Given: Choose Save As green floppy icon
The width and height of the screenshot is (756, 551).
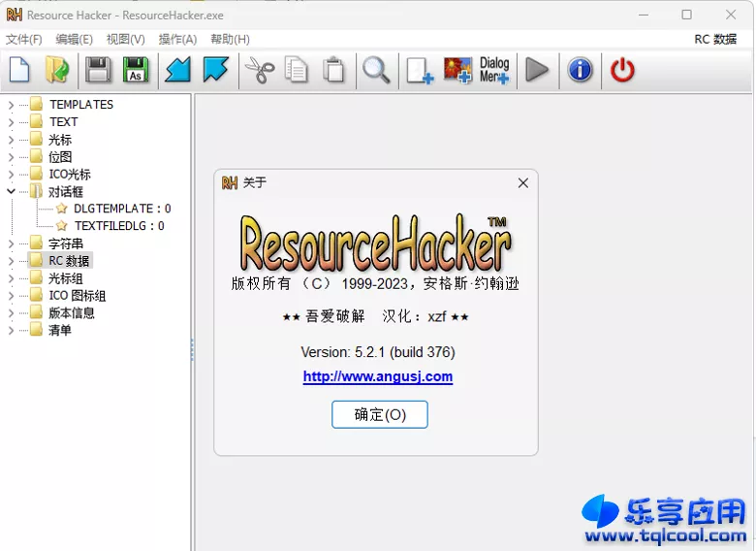Looking at the screenshot, I should click(x=136, y=70).
